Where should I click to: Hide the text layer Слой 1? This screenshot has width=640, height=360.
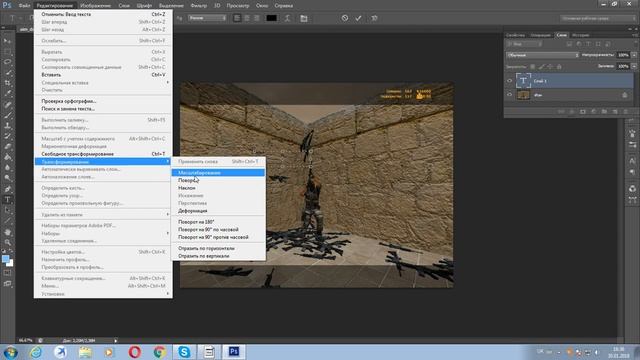[x=509, y=81]
